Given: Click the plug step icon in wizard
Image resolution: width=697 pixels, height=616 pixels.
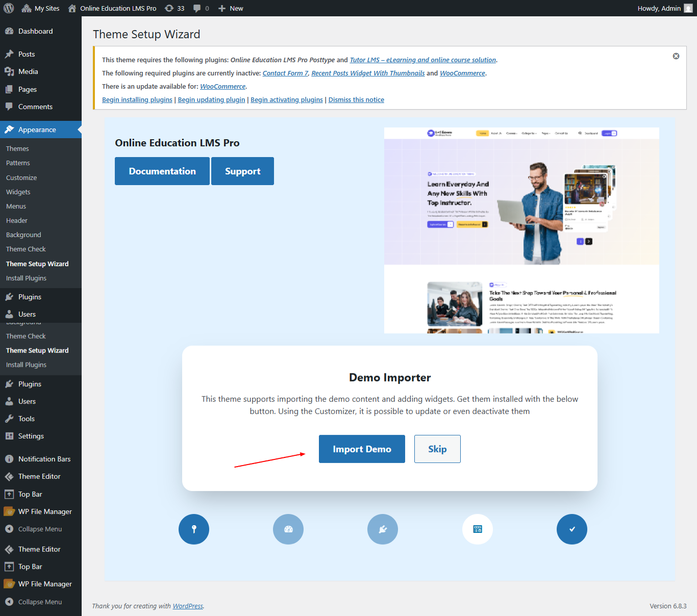Looking at the screenshot, I should pyautogui.click(x=383, y=529).
